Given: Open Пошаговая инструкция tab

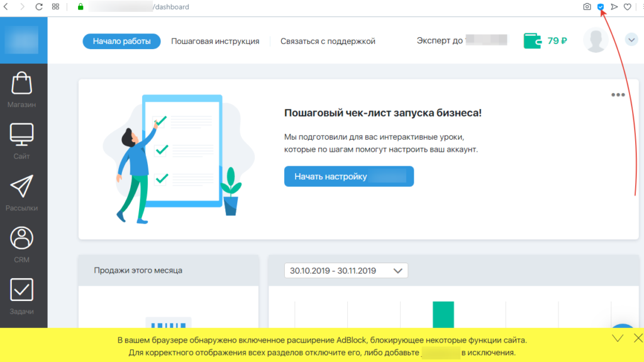Looking at the screenshot, I should tap(215, 42).
